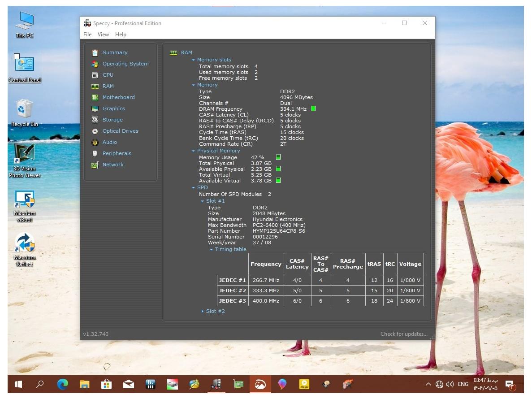532x399 pixels.
Task: Open the Graphics section icon
Action: 95,108
